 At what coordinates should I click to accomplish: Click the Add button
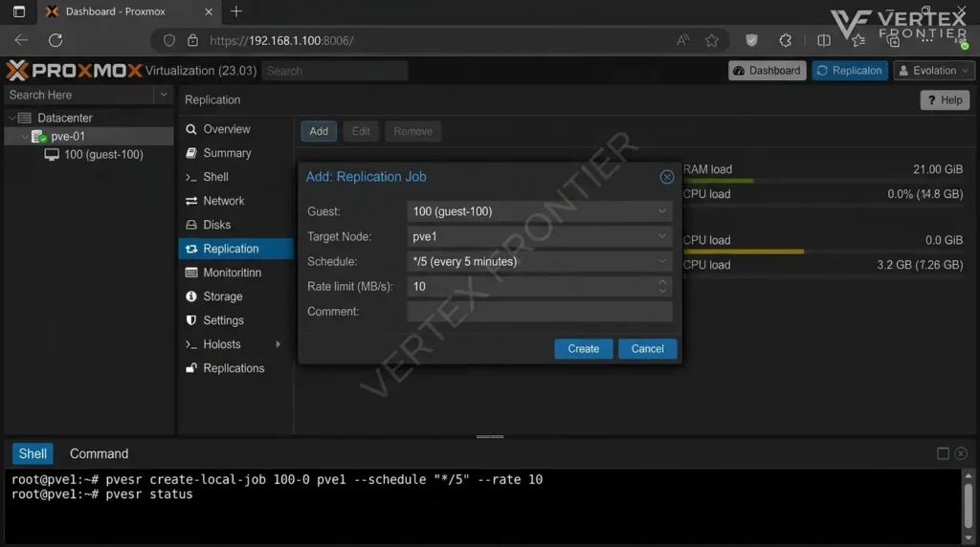[319, 131]
